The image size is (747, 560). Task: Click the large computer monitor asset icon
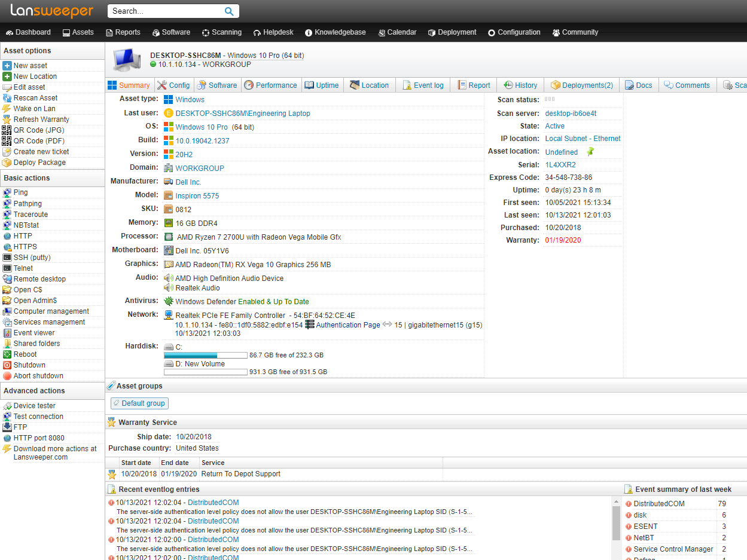coord(126,60)
